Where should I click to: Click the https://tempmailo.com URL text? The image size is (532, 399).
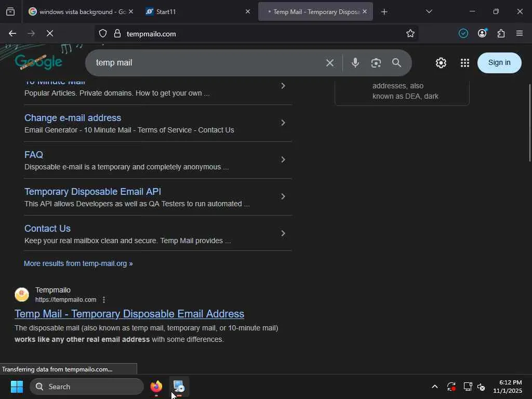coord(66,300)
